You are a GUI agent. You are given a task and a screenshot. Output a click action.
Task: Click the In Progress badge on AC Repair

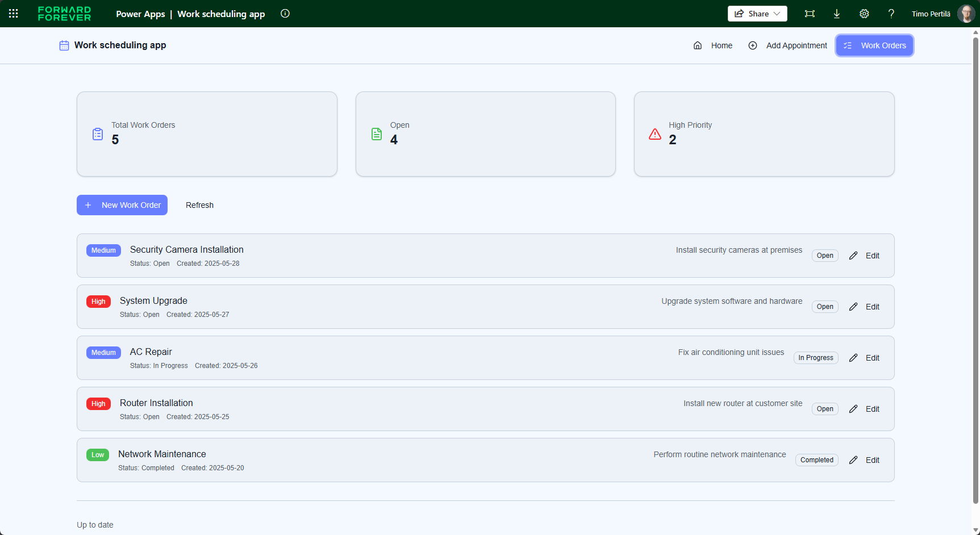pos(815,358)
